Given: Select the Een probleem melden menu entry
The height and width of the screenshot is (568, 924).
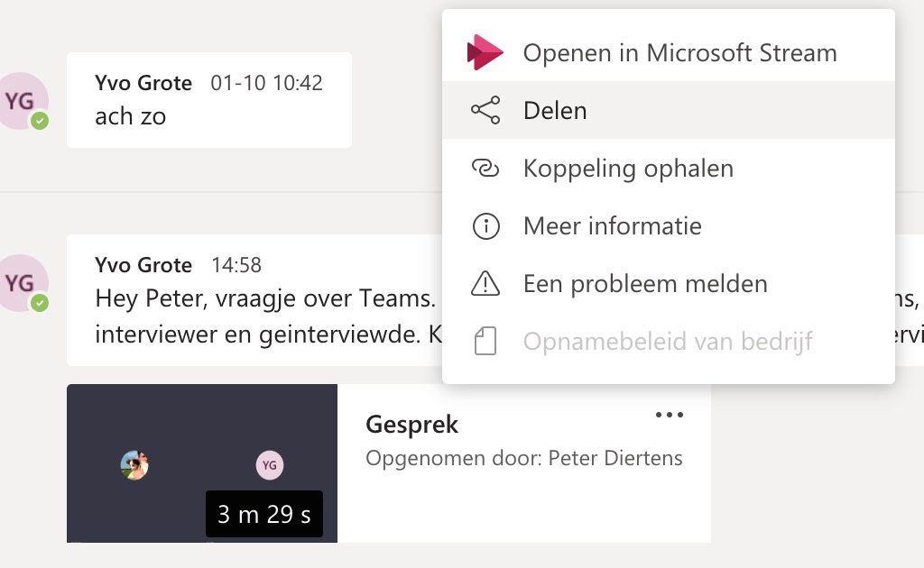Looking at the screenshot, I should (x=645, y=284).
